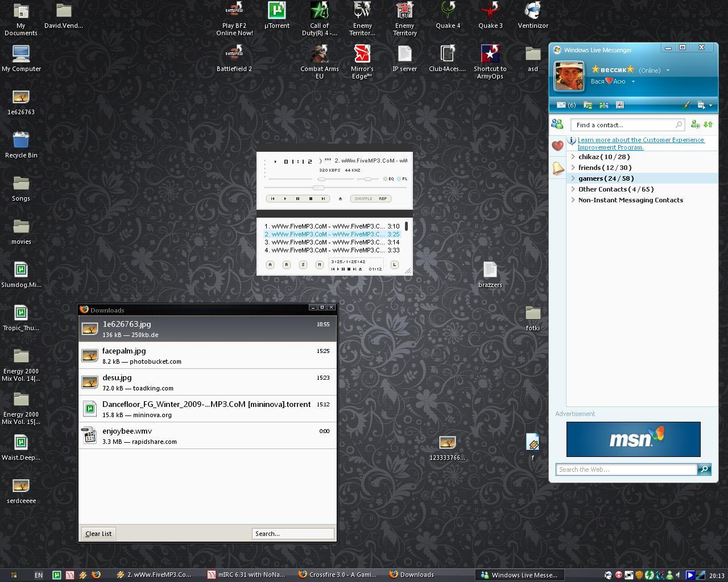
Task: Open the Show menu dropdown in Messenger toolbar
Action: pos(705,105)
